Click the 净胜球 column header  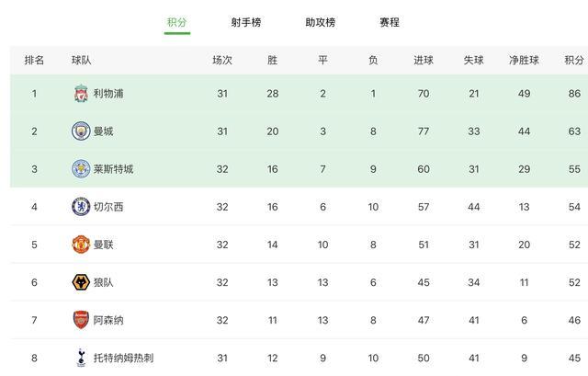524,60
